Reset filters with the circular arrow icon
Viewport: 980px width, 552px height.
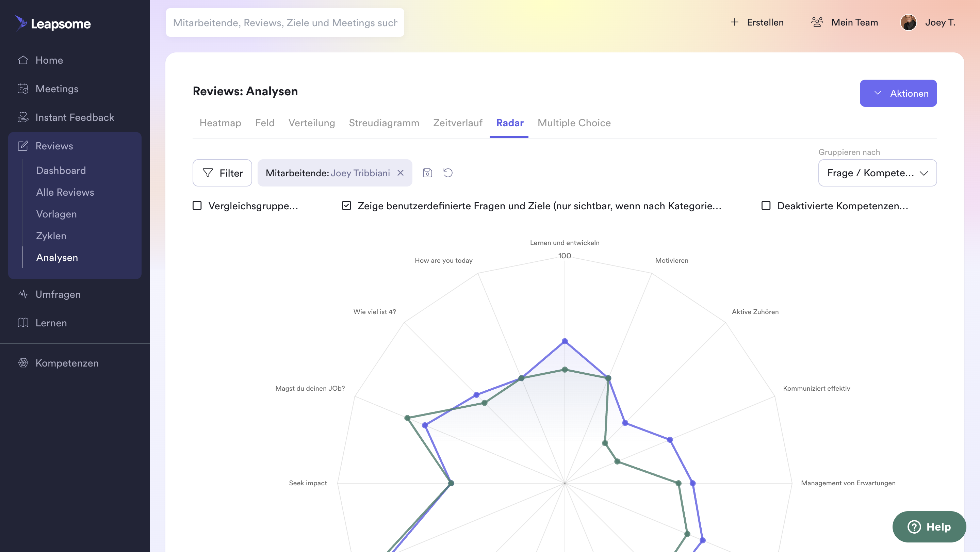click(448, 173)
